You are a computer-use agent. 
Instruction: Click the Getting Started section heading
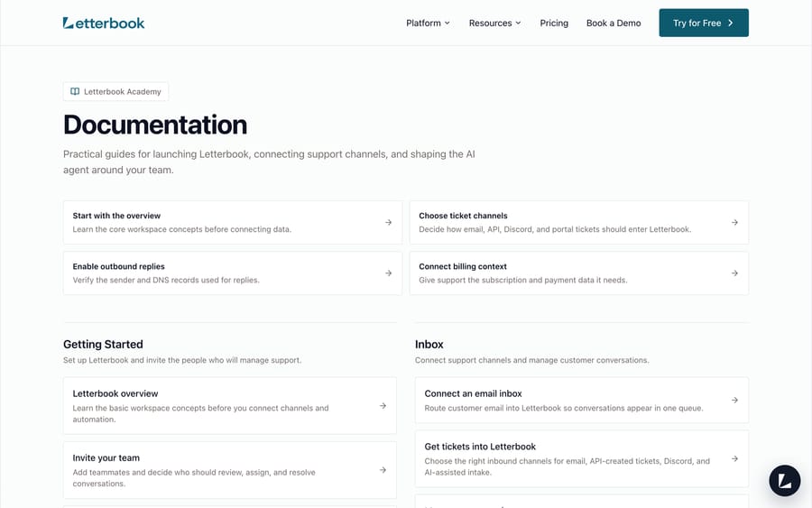[103, 345]
